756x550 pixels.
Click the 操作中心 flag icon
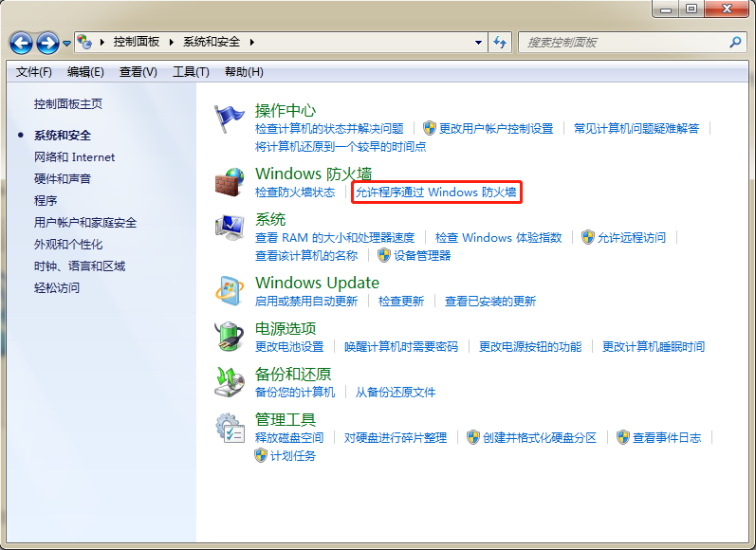point(229,119)
